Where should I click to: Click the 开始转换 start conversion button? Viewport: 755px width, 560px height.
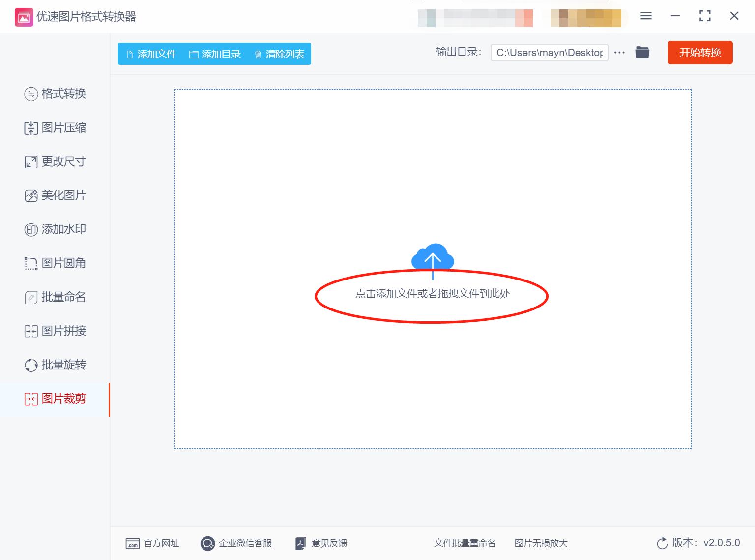(x=700, y=53)
